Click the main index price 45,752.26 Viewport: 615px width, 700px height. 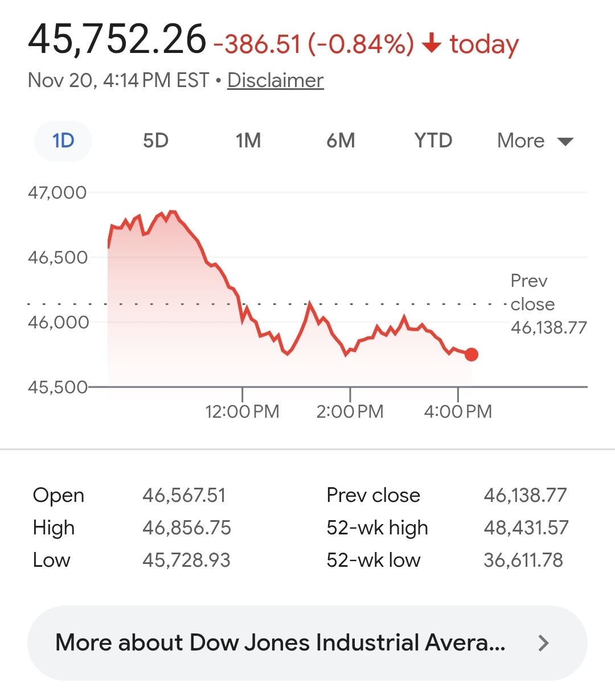click(117, 40)
